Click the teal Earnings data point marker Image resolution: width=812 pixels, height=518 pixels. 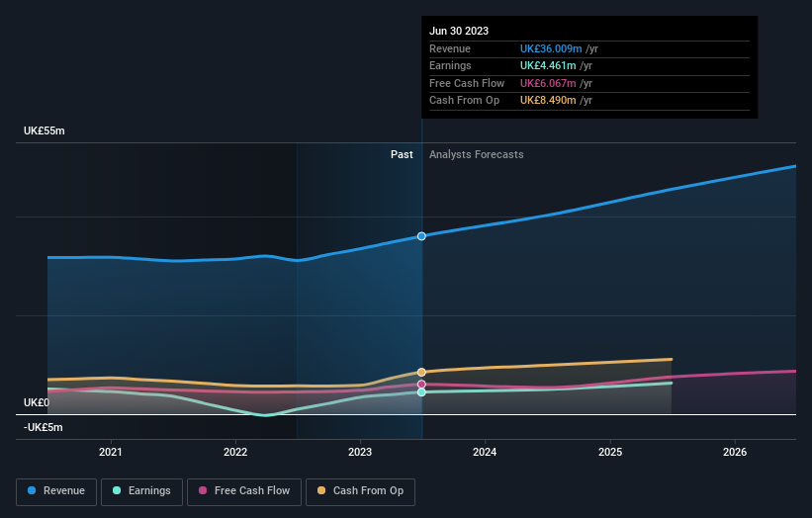(x=421, y=392)
